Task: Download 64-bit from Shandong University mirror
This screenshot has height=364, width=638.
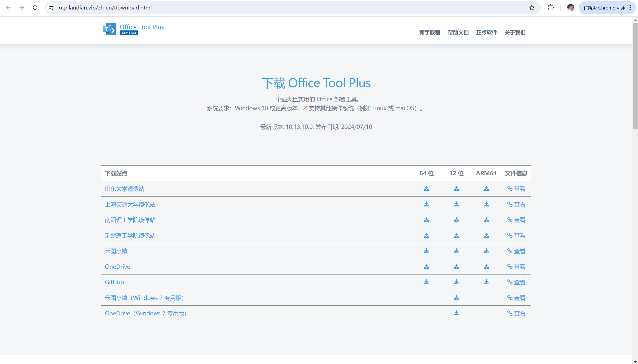Action: [426, 188]
